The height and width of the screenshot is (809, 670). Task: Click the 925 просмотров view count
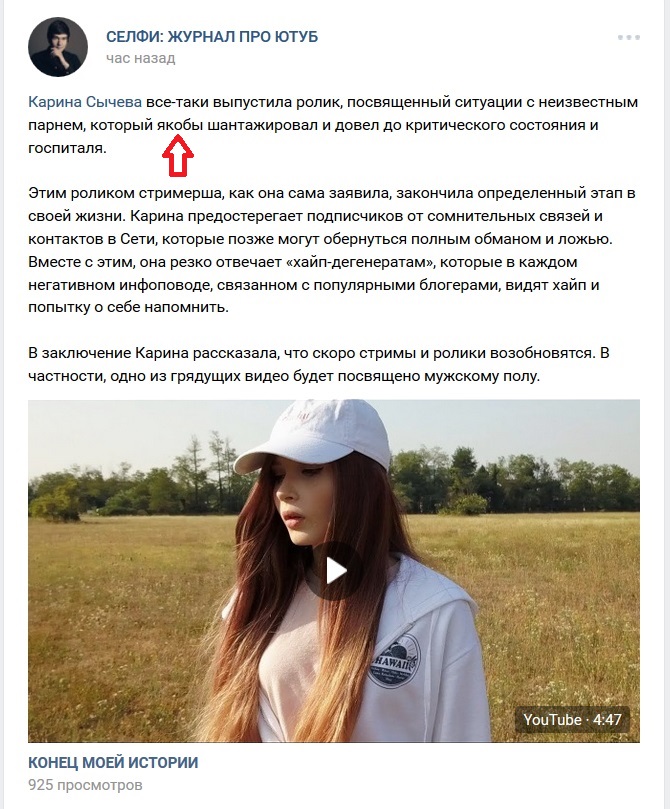coord(85,785)
